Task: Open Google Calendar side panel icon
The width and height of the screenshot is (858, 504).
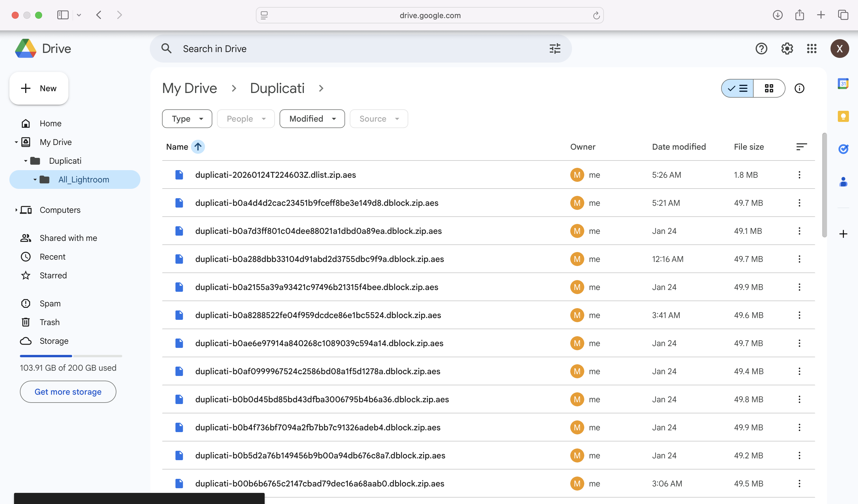Action: click(843, 84)
